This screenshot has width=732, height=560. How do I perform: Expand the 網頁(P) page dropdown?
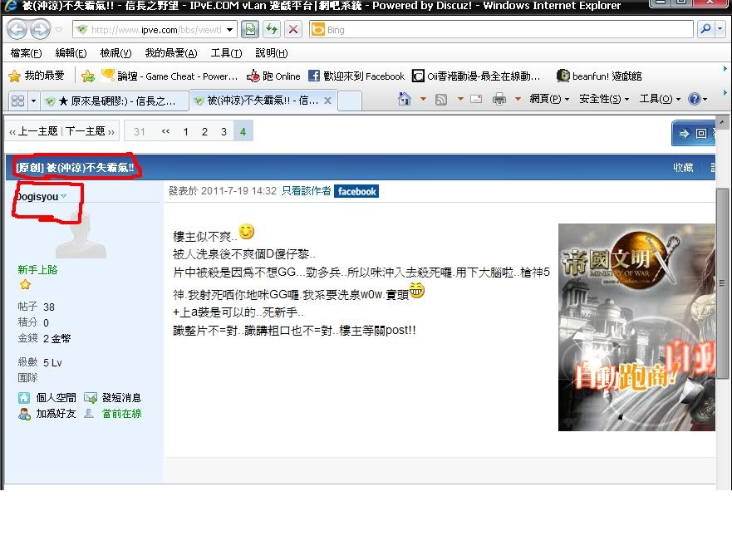[549, 99]
